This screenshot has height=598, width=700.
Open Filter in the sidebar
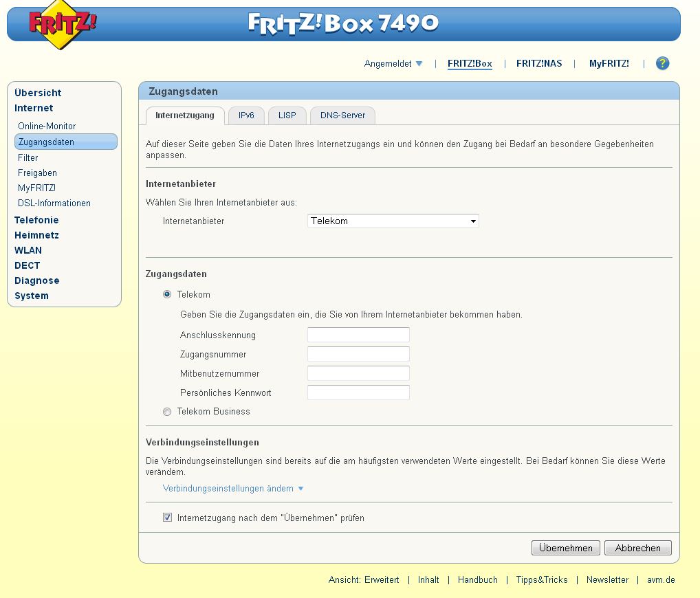coord(28,158)
